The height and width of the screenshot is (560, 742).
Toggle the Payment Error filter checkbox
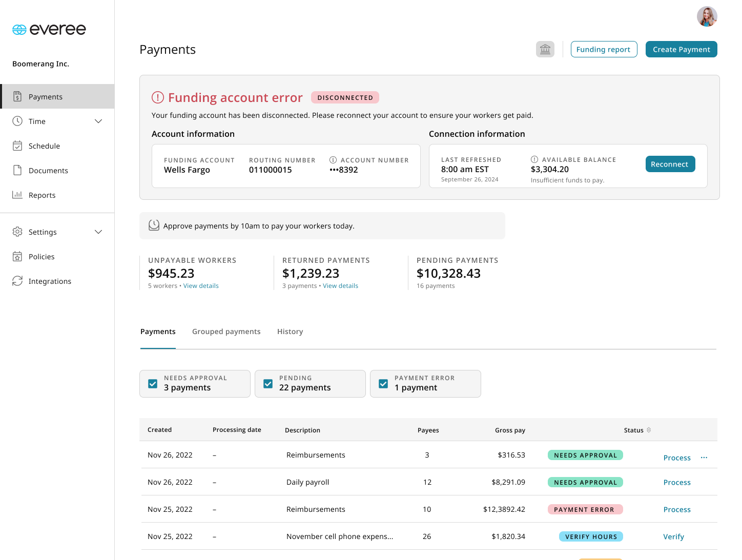[x=383, y=384]
